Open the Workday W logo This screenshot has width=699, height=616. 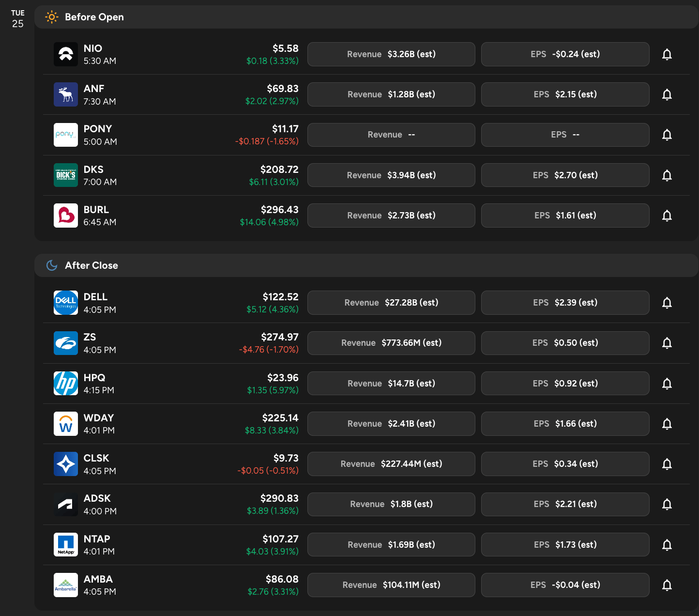click(66, 424)
